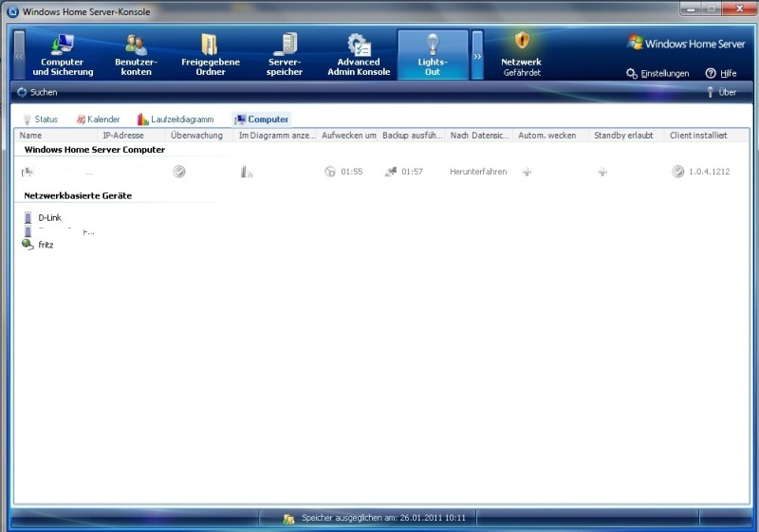Screen dimensions: 759x532
Task: Select the Lights-Out tab
Action: [x=433, y=55]
